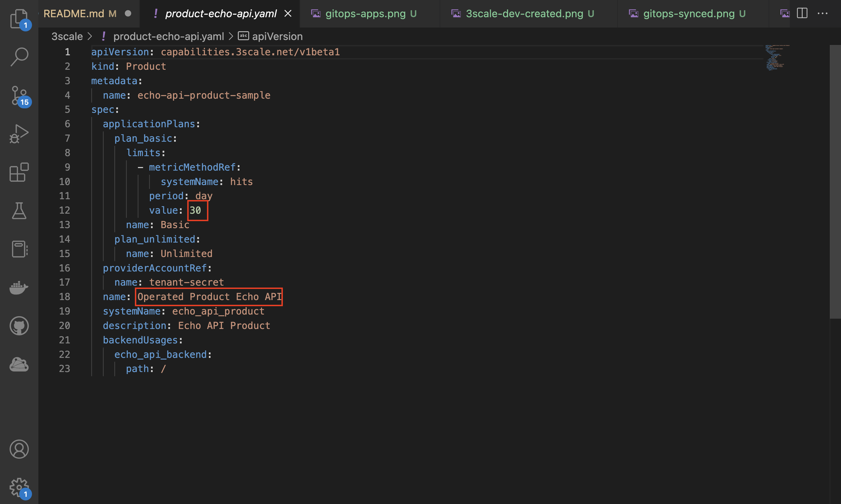Viewport: 841px width, 504px height.
Task: Open the Explorer view icon
Action: click(x=19, y=18)
